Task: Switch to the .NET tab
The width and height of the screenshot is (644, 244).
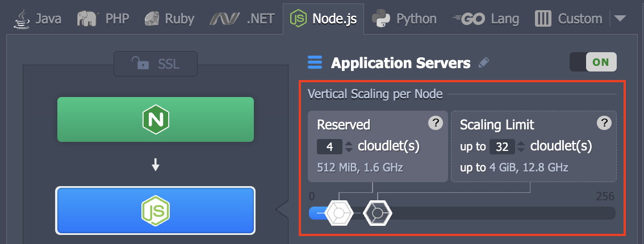Action: (x=241, y=19)
